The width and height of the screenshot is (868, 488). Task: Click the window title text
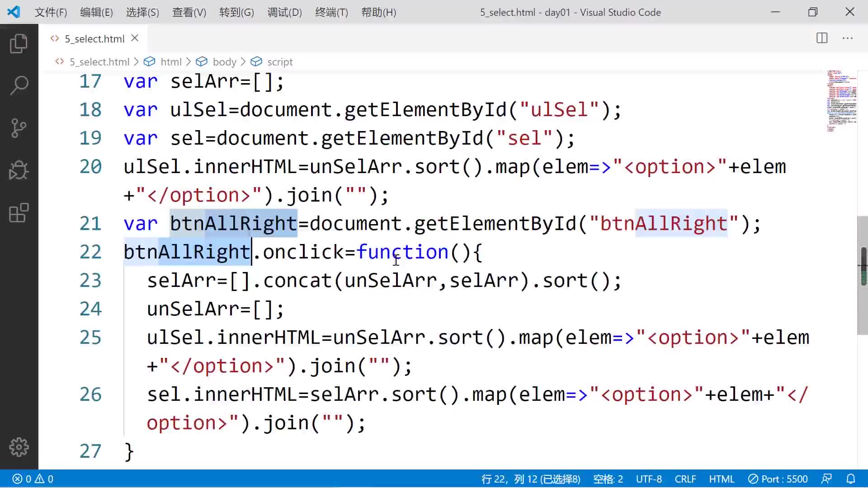tap(571, 12)
